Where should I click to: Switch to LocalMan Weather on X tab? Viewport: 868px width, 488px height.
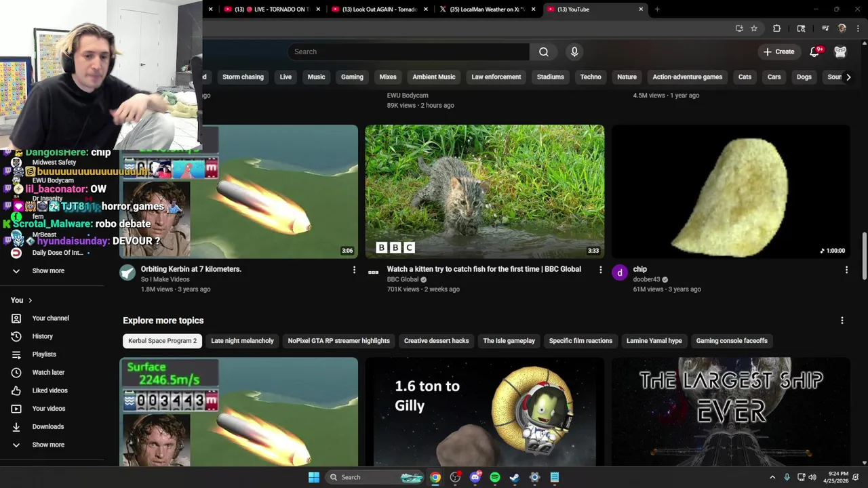point(487,9)
